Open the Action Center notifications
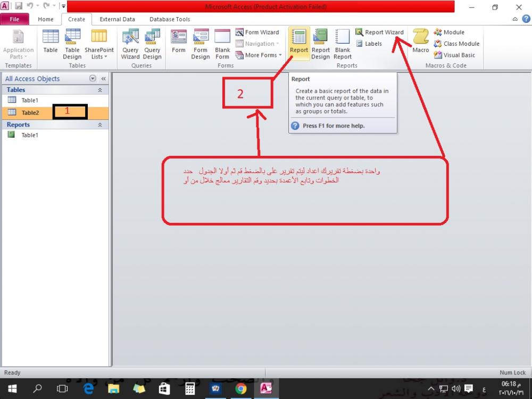 coord(469,389)
